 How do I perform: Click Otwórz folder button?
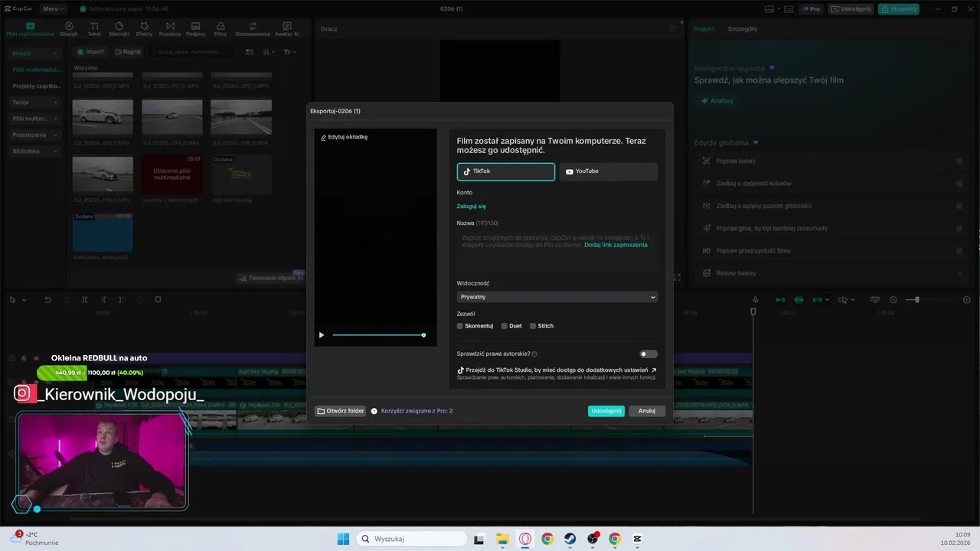(x=341, y=411)
